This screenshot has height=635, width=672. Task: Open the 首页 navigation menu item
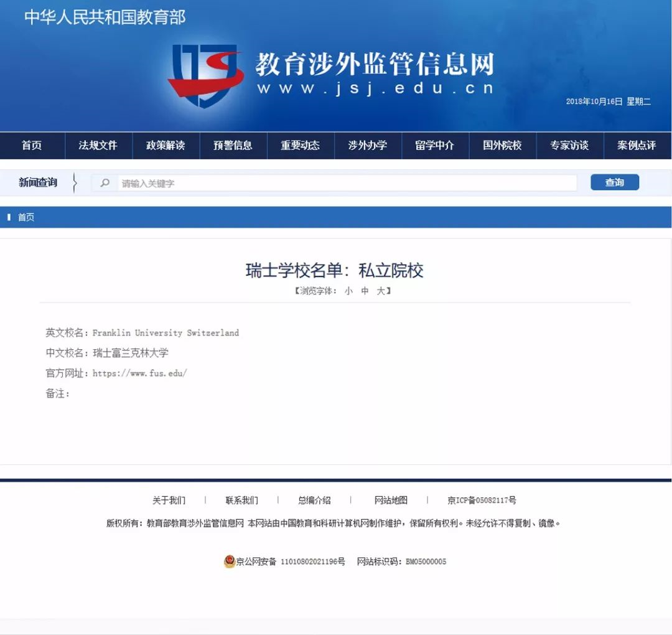coord(32,145)
